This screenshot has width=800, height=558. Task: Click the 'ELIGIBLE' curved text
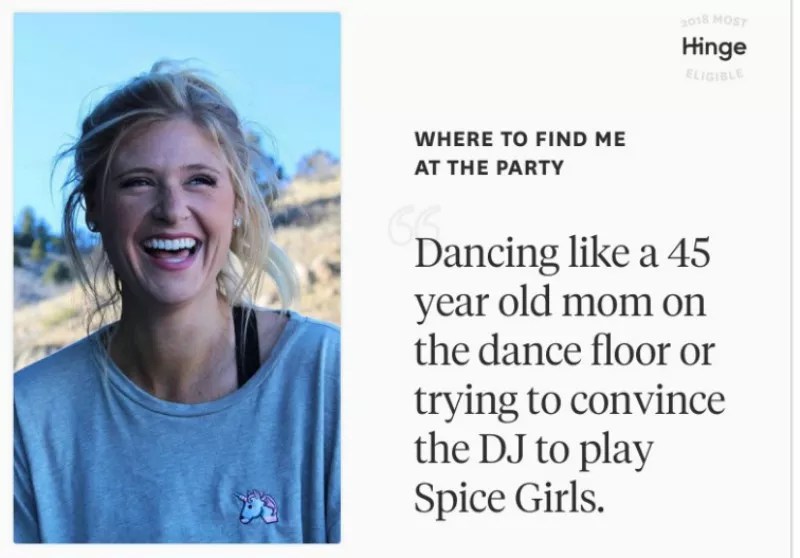tap(714, 74)
